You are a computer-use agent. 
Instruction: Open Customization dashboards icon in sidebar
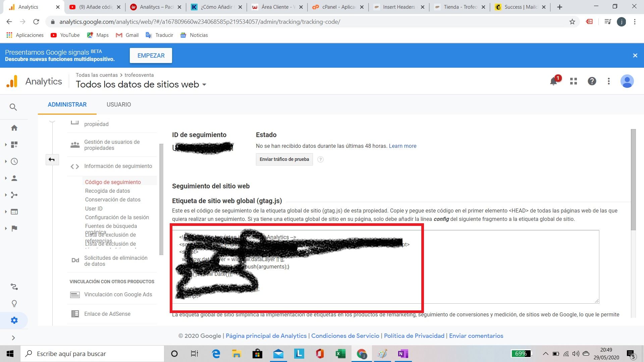coord(14,145)
